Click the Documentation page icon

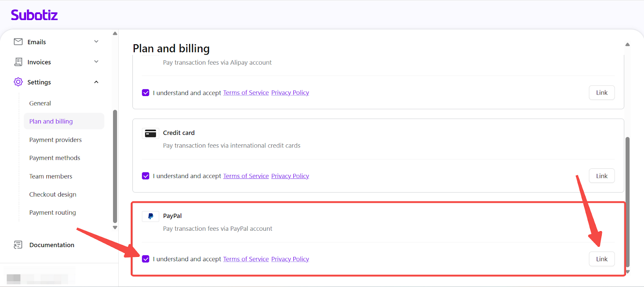[18, 245]
